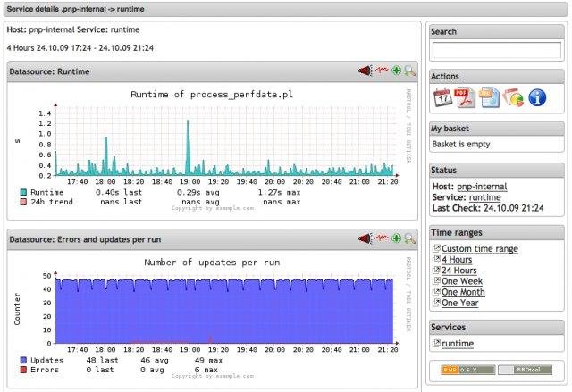
Task: Click the blue info icon
Action: (537, 97)
